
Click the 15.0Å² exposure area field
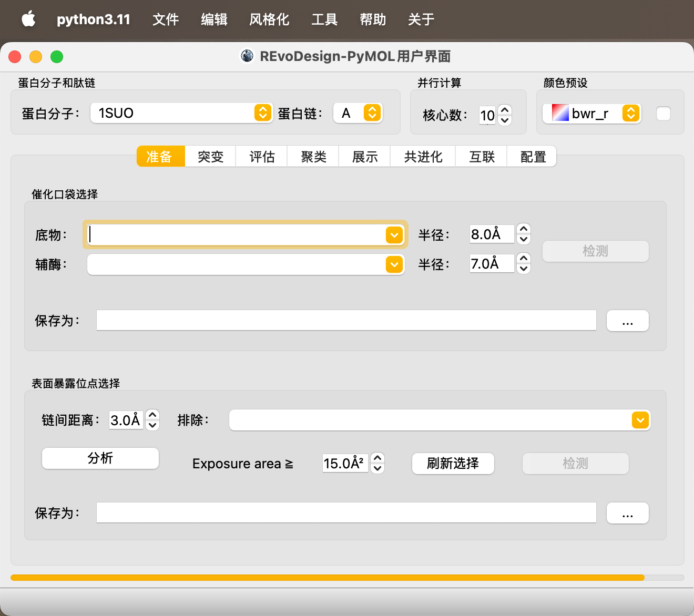point(345,463)
